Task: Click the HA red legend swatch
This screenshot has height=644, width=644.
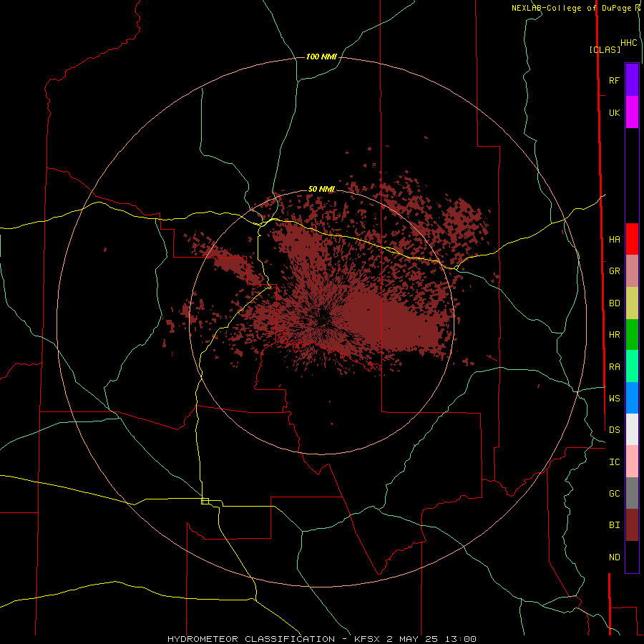Action: pos(632,239)
